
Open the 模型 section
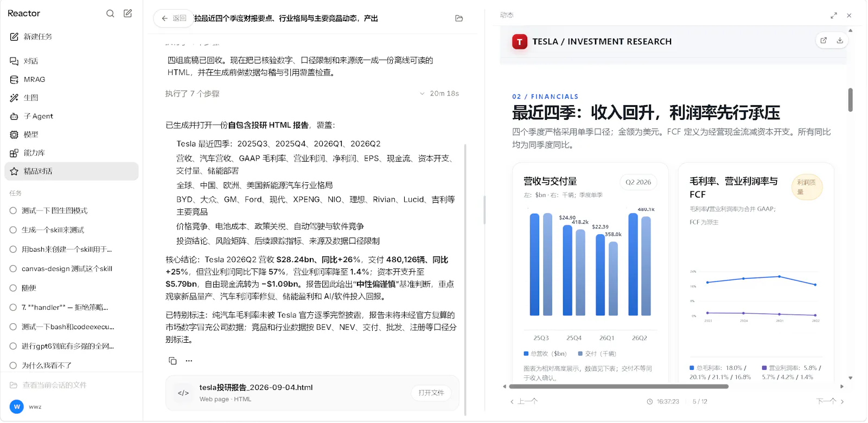point(72,134)
